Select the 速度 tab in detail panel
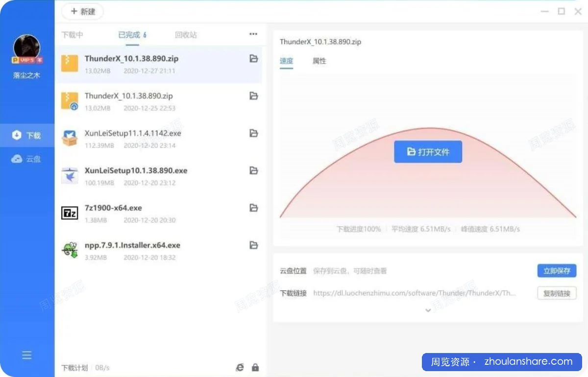588x377 pixels. click(287, 61)
